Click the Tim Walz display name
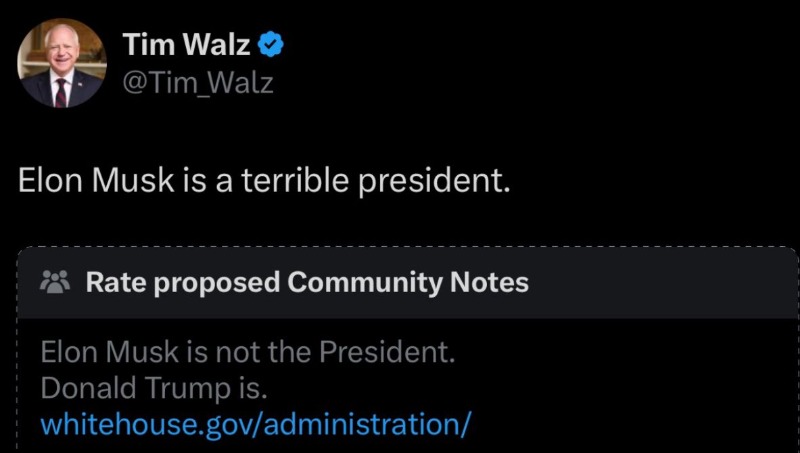This screenshot has height=453, width=800. (185, 44)
